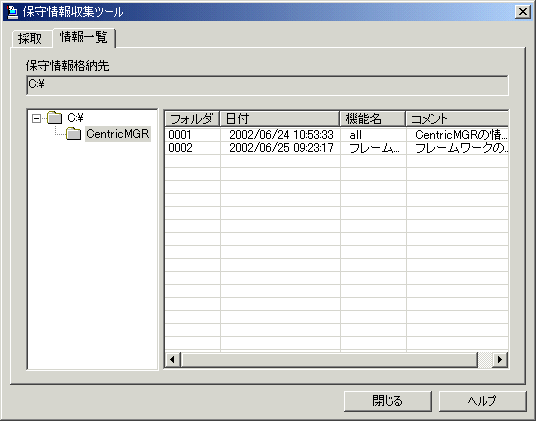Screen dimensions: 536x421
Task: Select the 情報一覧 tab
Action: coord(84,37)
